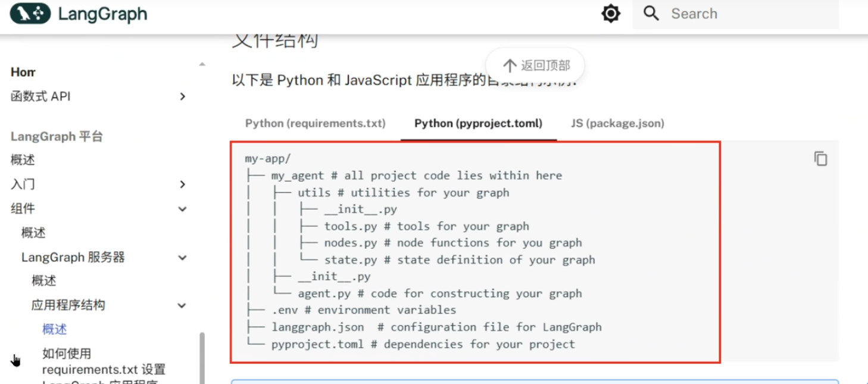Viewport: 868px width, 384px height.
Task: Open the 入门 sidebar link
Action: (23, 185)
